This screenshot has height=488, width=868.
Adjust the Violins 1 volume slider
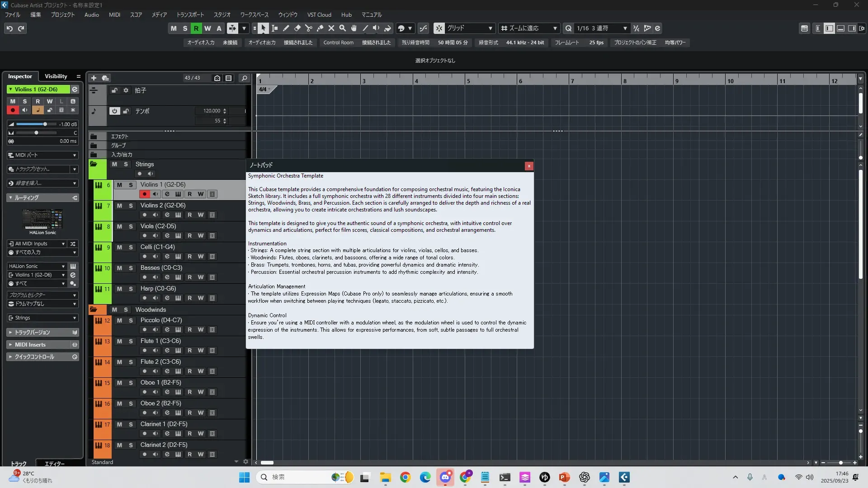(x=45, y=124)
